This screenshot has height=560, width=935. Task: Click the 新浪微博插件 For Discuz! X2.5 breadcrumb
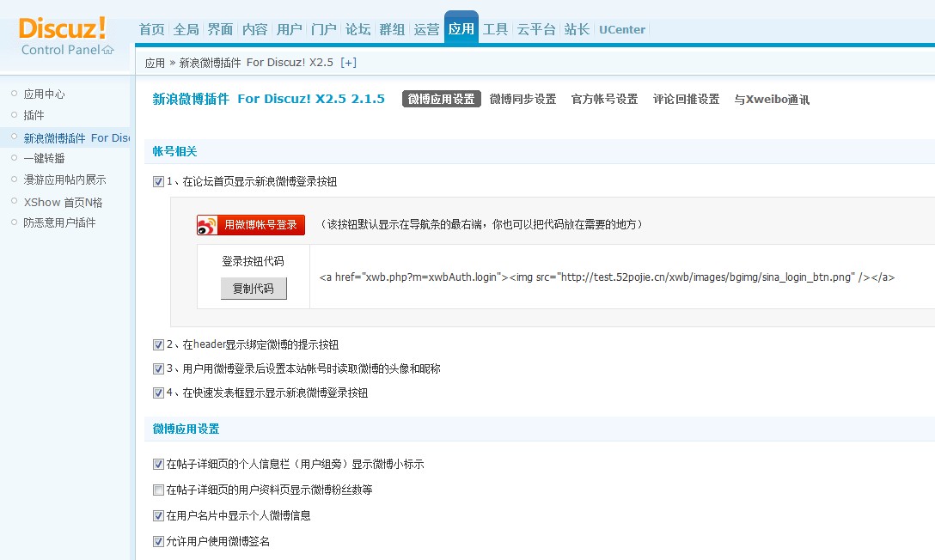256,63
